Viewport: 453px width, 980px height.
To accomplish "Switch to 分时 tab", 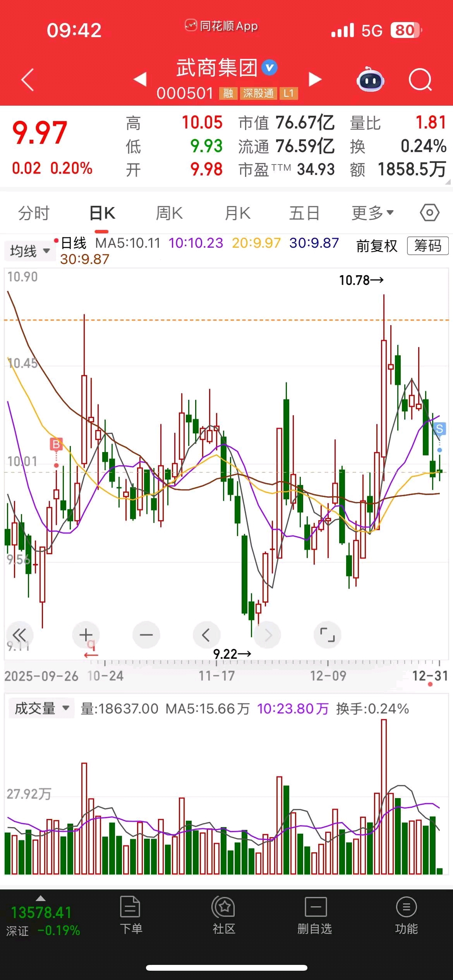I will (34, 213).
